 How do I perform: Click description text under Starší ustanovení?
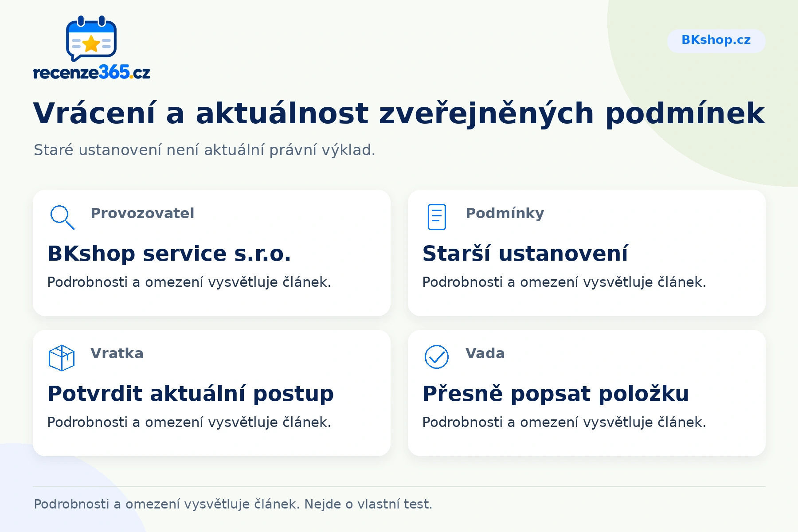point(564,282)
